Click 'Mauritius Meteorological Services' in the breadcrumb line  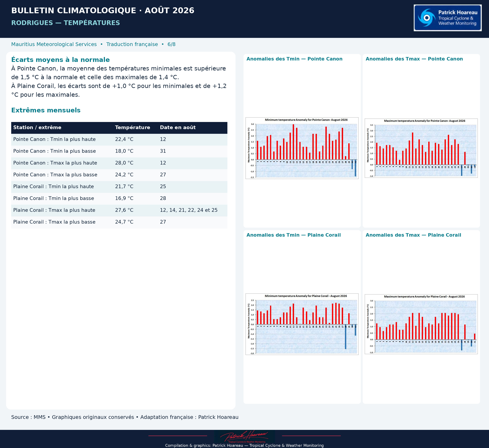click(54, 44)
